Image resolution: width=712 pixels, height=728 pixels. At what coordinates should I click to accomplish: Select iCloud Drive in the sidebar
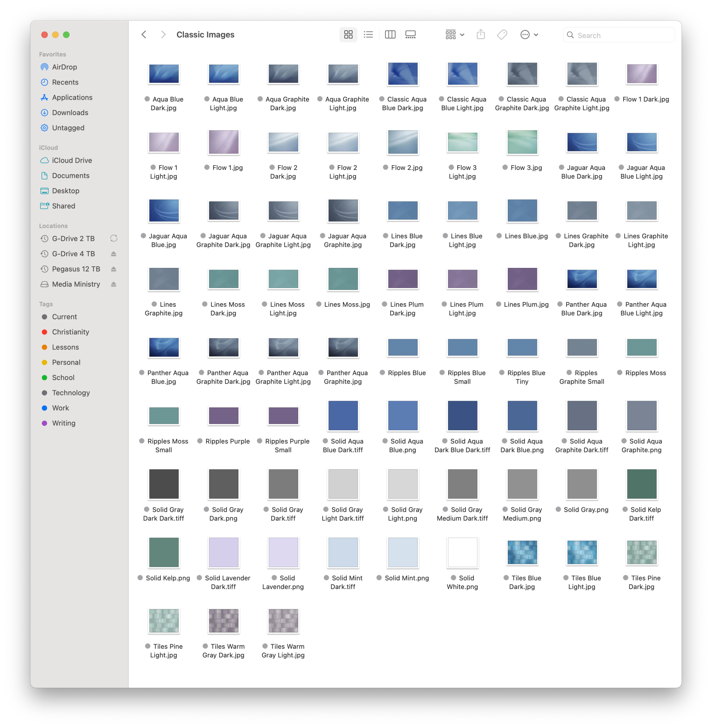pos(72,161)
